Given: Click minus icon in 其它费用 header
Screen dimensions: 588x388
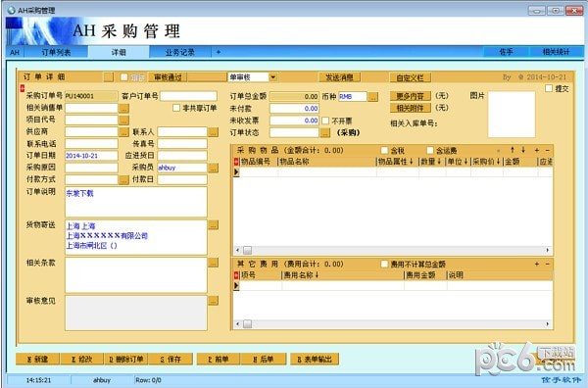Looking at the screenshot, I should click(x=547, y=264).
